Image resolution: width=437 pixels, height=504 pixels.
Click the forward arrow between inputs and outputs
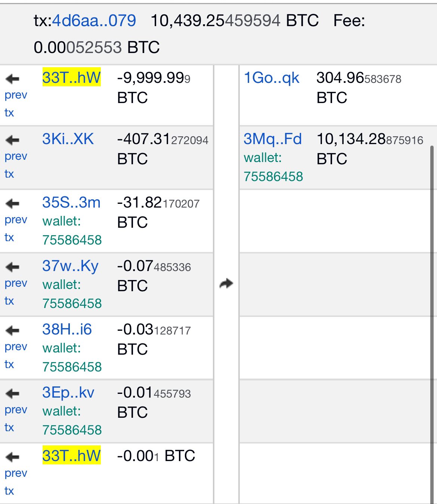coord(226,284)
